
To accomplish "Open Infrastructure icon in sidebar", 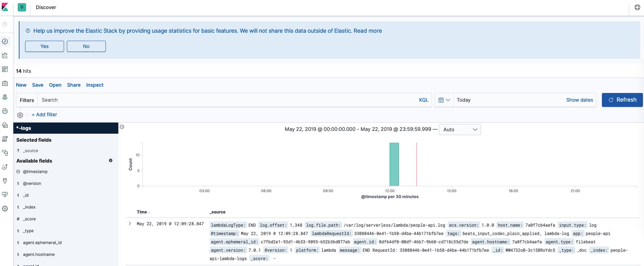I will (x=5, y=125).
